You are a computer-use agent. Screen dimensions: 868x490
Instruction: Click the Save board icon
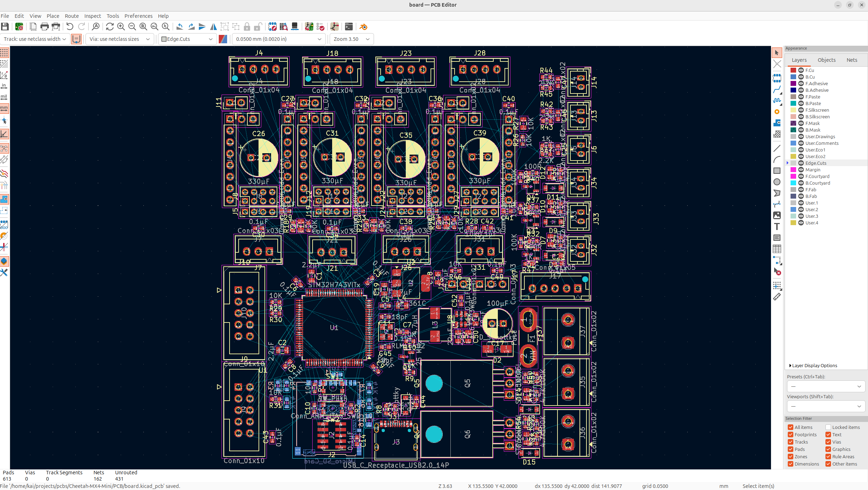[x=5, y=27]
